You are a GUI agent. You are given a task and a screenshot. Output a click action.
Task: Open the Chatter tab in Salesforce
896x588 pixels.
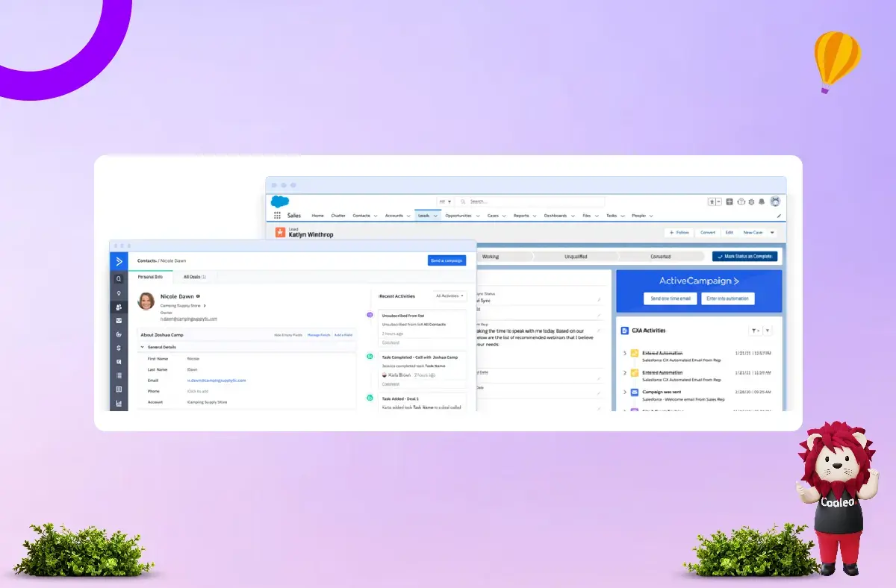338,216
